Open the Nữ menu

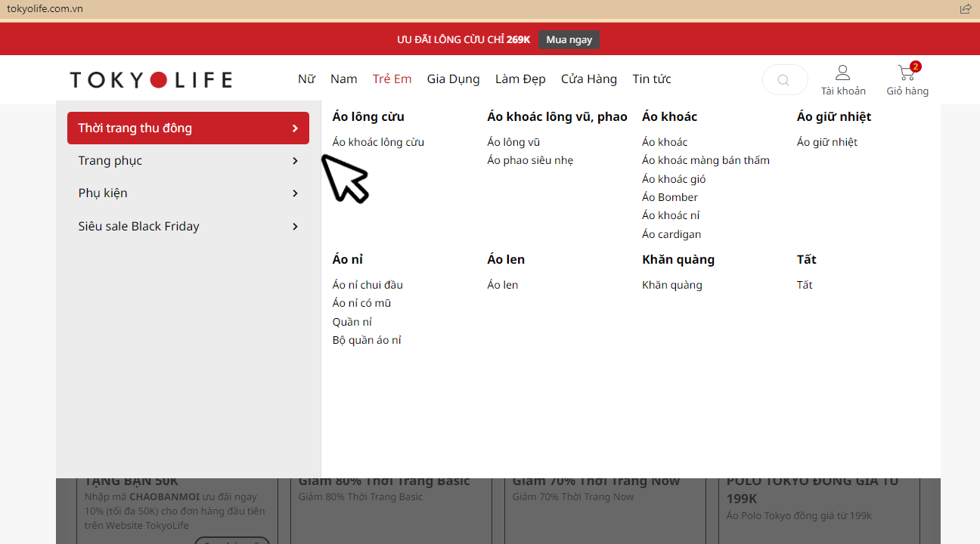point(306,79)
